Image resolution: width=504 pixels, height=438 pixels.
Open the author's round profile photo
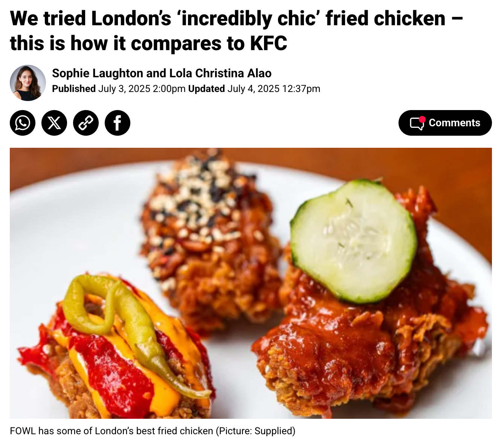click(28, 83)
